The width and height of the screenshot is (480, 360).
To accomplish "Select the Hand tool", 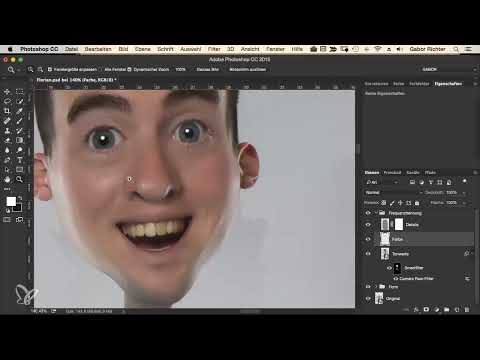I will click(7, 179).
